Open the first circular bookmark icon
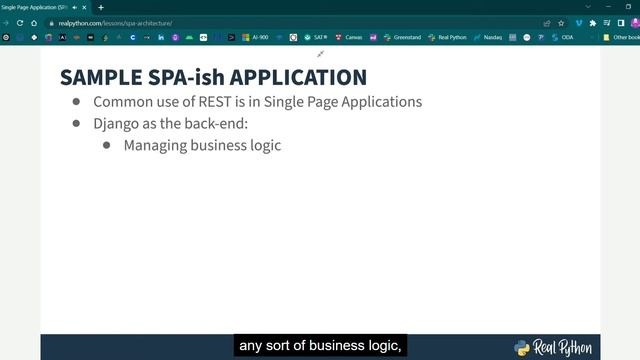Screen dimensions: 640x360 6,37
